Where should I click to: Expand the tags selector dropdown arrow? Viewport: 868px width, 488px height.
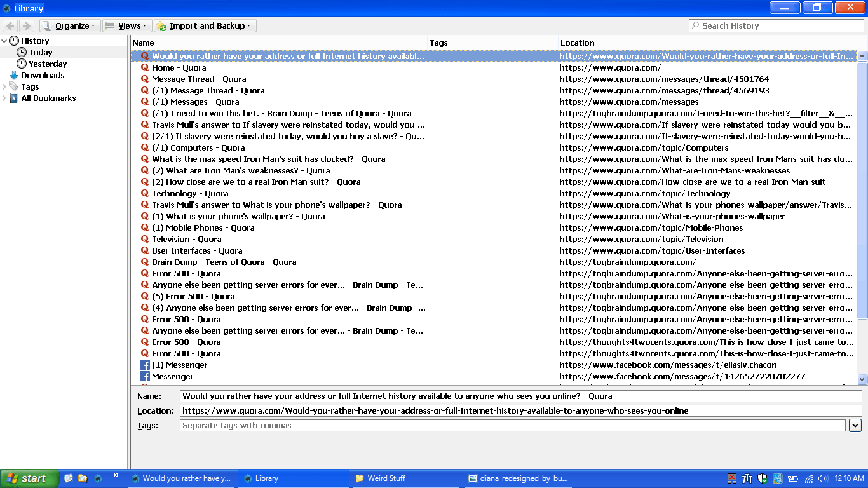[x=855, y=426]
